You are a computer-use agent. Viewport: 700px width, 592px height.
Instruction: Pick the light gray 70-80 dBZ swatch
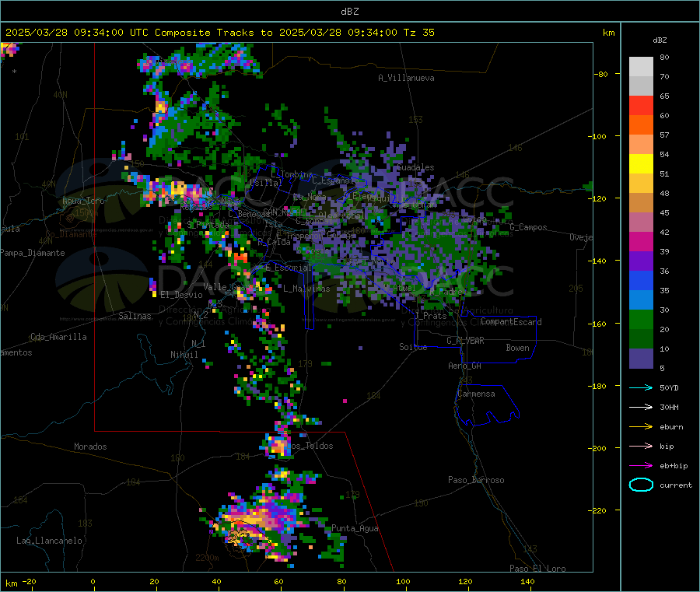[641, 67]
